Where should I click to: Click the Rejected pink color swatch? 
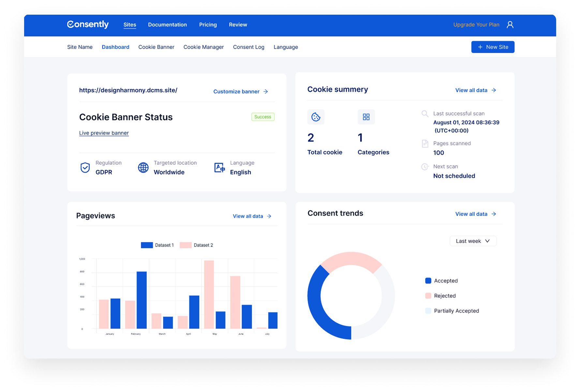tap(428, 296)
